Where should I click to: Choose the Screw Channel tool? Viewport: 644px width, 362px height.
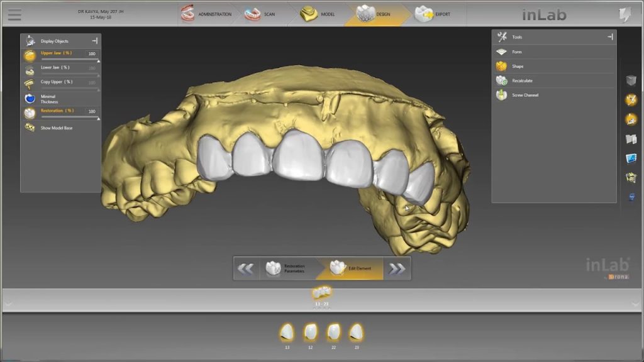[x=525, y=96]
